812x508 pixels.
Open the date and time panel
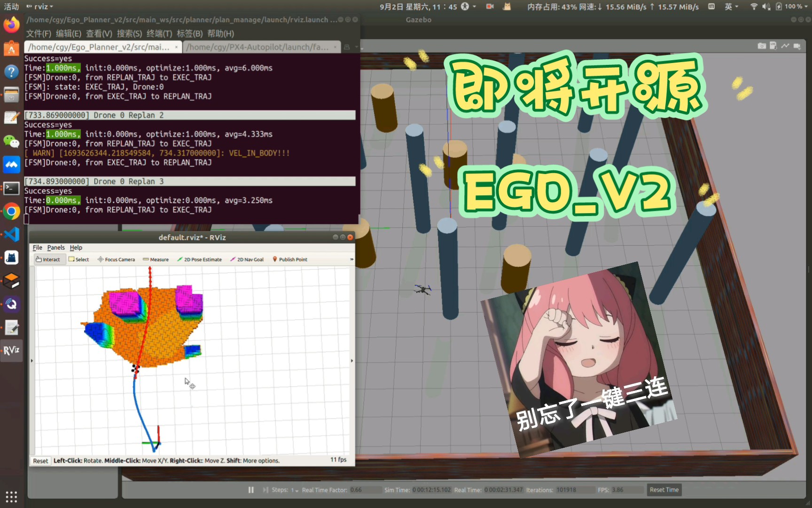click(x=418, y=7)
